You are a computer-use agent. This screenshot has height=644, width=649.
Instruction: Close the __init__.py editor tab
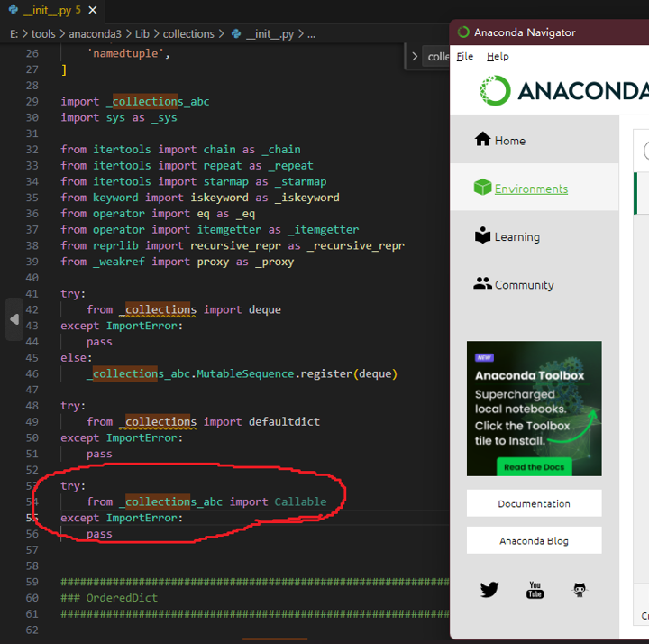[93, 10]
